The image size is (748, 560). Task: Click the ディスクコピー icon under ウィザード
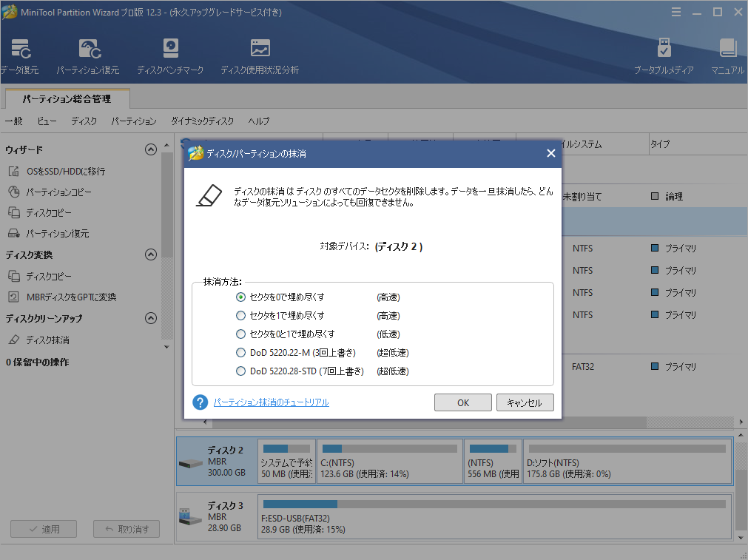point(14,212)
